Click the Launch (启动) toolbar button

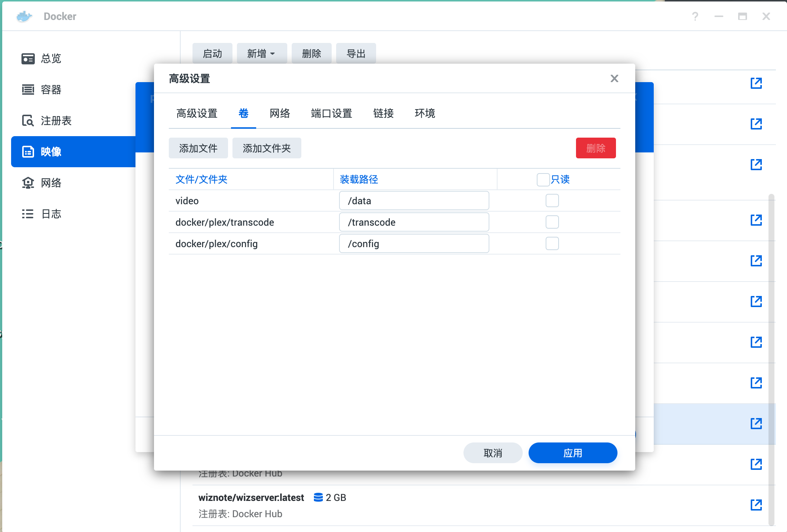click(x=212, y=53)
